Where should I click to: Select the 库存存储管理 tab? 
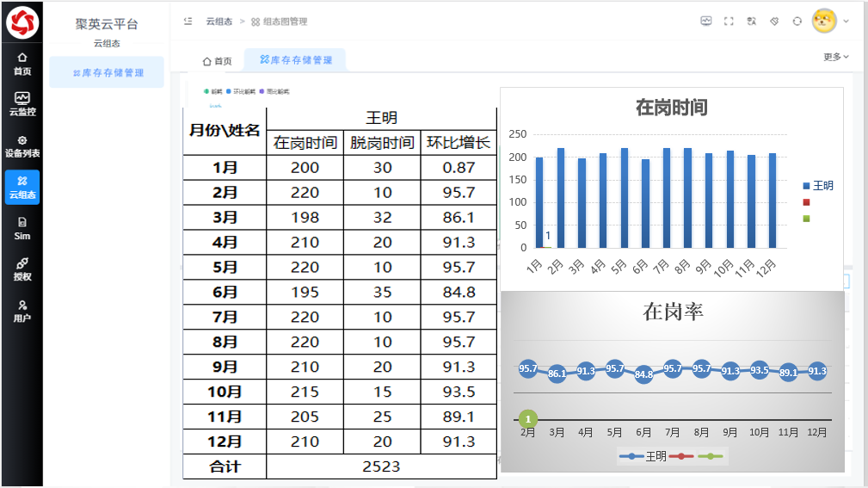[x=296, y=60]
